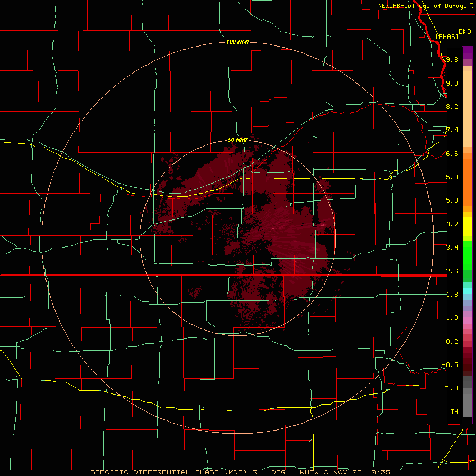Click the bright green segment of the color bar
The width and height of the screenshot is (476, 476).
467,255
